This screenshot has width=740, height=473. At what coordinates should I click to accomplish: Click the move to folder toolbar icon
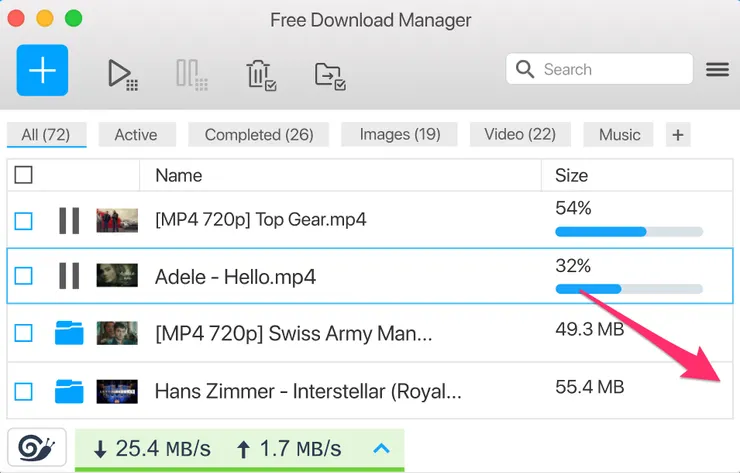tap(330, 74)
